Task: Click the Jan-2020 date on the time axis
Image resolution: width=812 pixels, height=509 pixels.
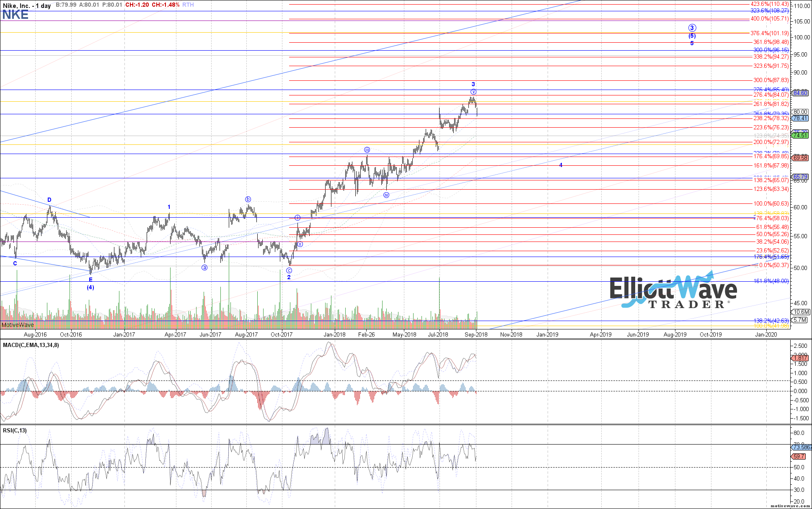Action: pyautogui.click(x=766, y=334)
